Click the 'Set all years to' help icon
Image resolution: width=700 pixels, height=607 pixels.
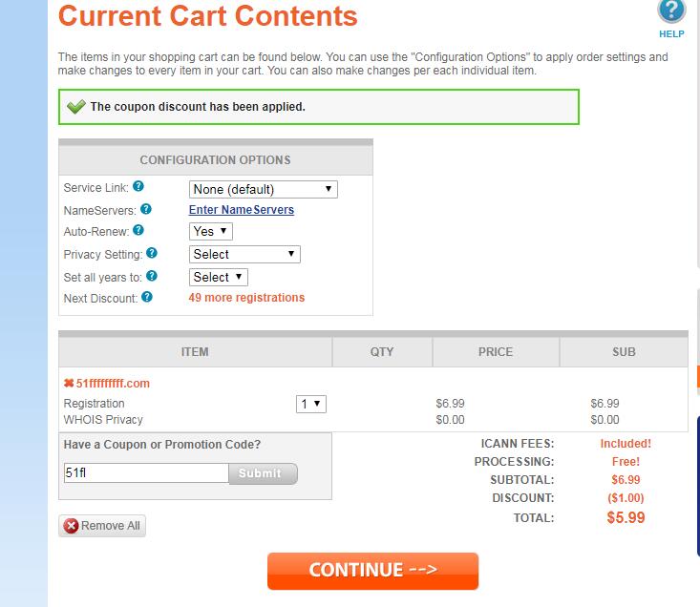pos(152,276)
